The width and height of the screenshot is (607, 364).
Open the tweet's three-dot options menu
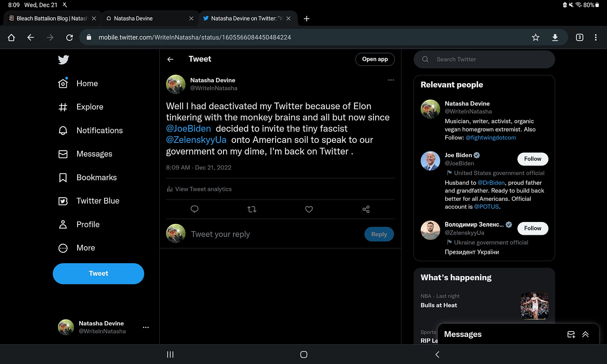(x=391, y=80)
